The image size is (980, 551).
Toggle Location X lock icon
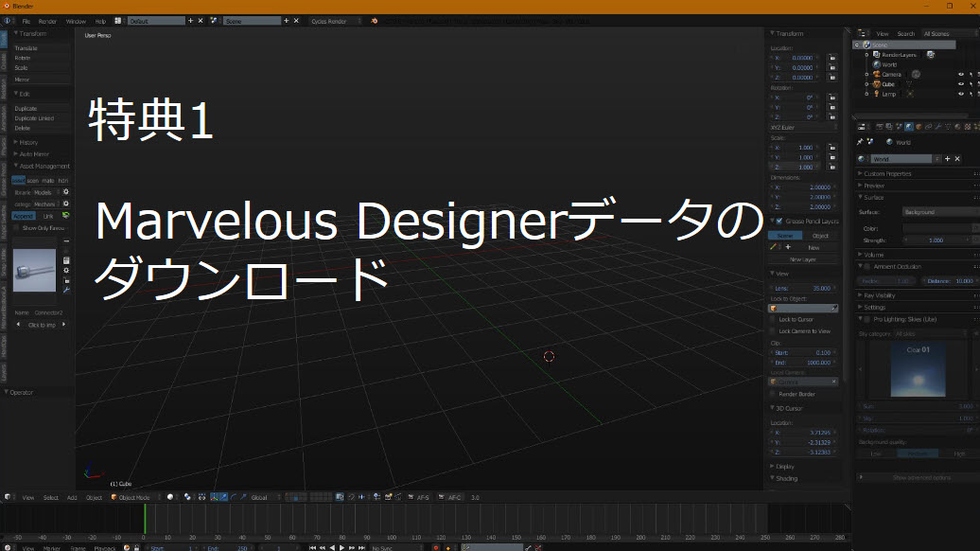[831, 58]
